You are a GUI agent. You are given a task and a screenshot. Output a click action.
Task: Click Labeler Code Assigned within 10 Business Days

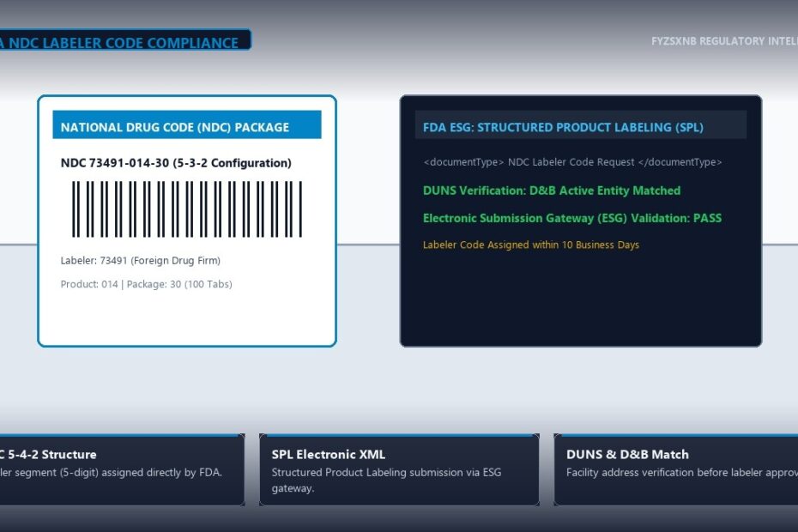pos(531,245)
